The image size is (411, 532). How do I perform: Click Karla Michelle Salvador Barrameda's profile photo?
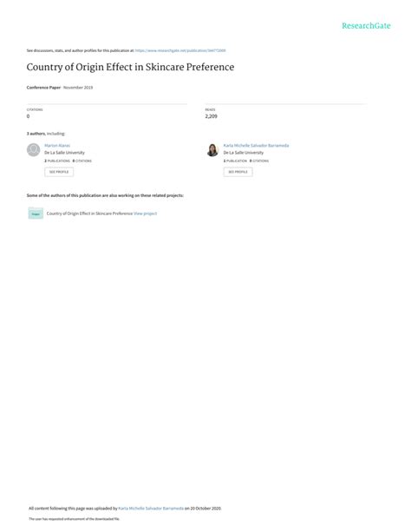point(212,150)
